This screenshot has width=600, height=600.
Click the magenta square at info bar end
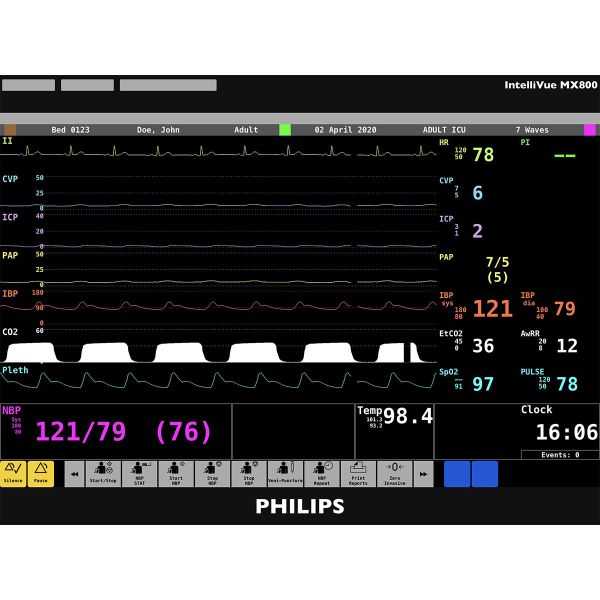click(590, 130)
